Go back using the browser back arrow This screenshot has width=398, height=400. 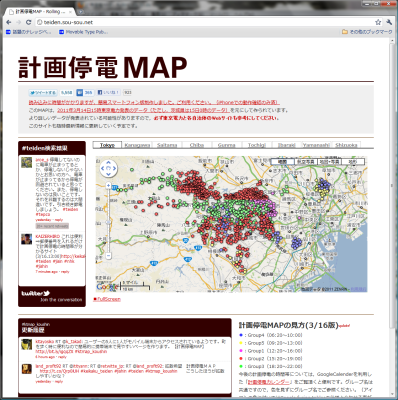9,22
